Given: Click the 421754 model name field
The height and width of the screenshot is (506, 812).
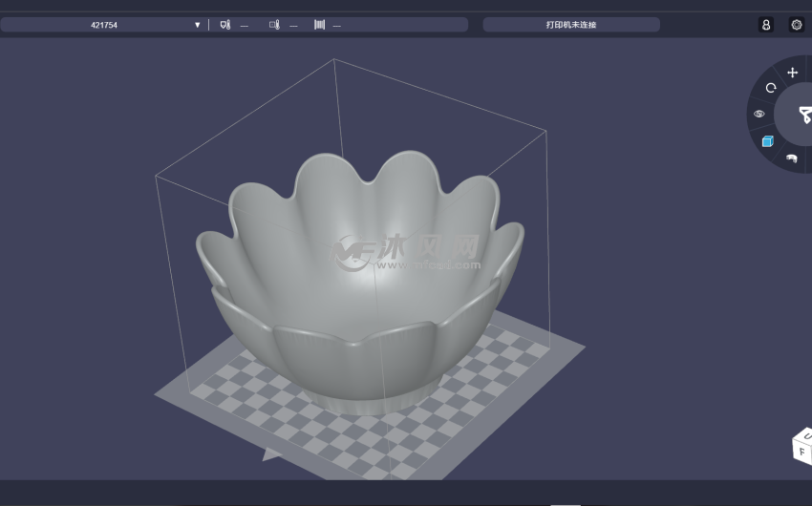Looking at the screenshot, I should point(104,25).
